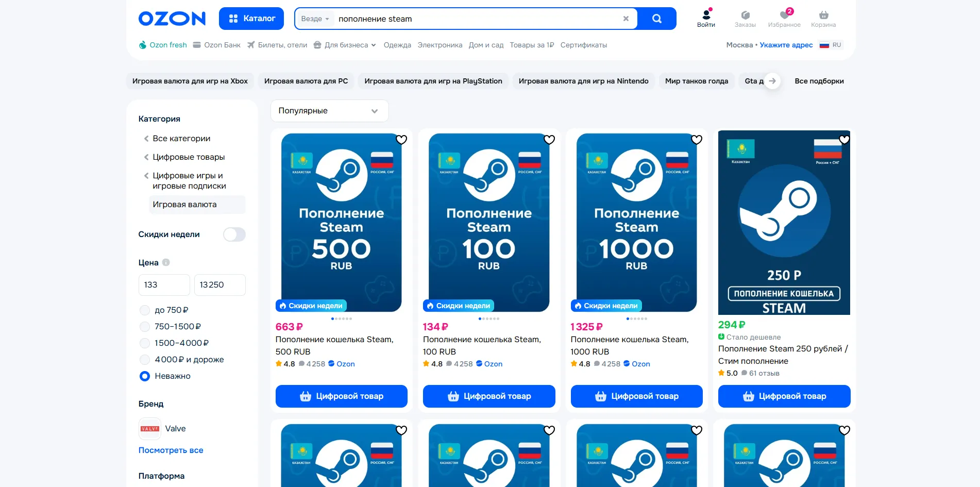Expand the Везде search scope dropdown
This screenshot has width=980, height=487.
pyautogui.click(x=315, y=19)
